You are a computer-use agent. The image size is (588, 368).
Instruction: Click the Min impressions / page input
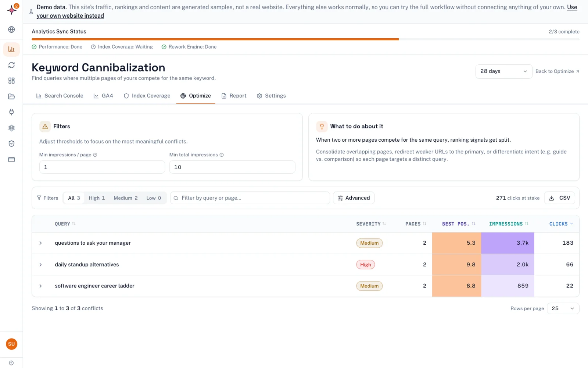(x=102, y=167)
